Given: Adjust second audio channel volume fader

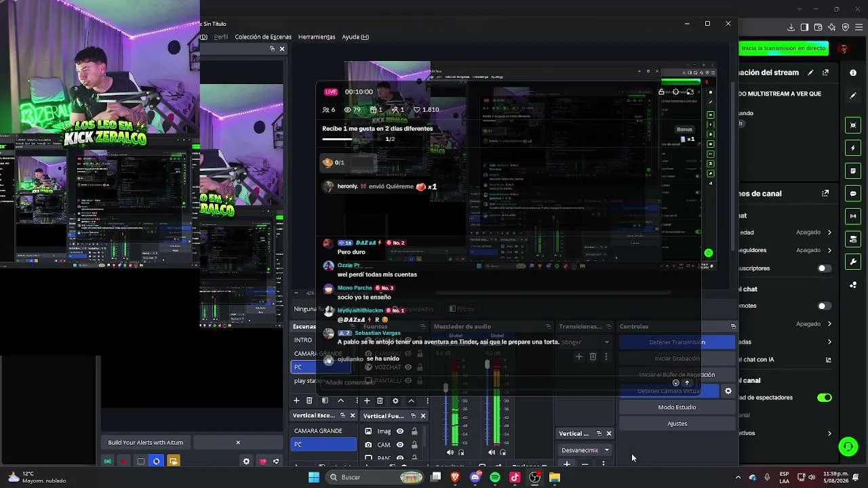Looking at the screenshot, I should 487,365.
